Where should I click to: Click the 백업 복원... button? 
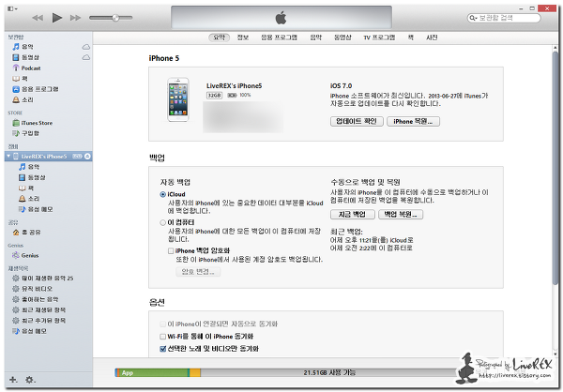click(401, 215)
